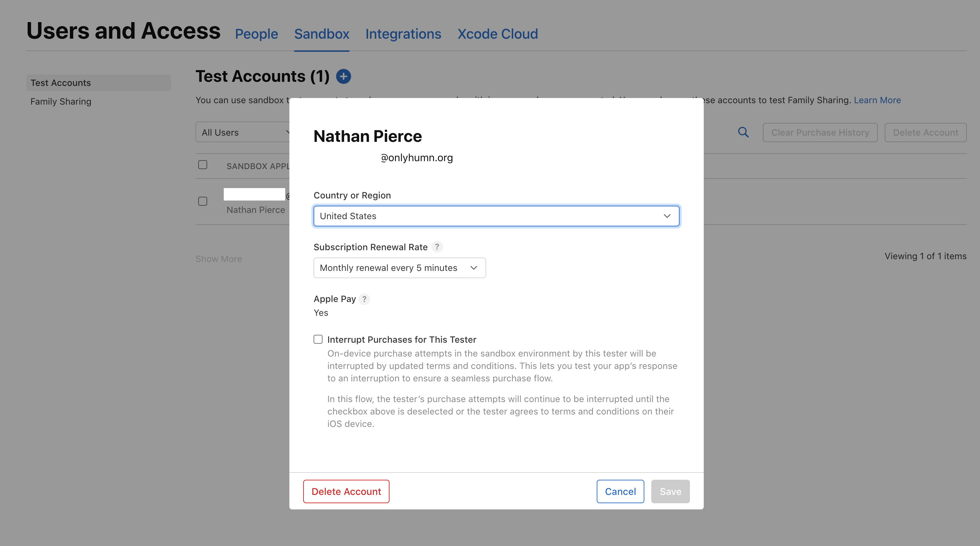Click the blue plus add tester icon
Viewport: 980px width, 546px height.
[343, 76]
